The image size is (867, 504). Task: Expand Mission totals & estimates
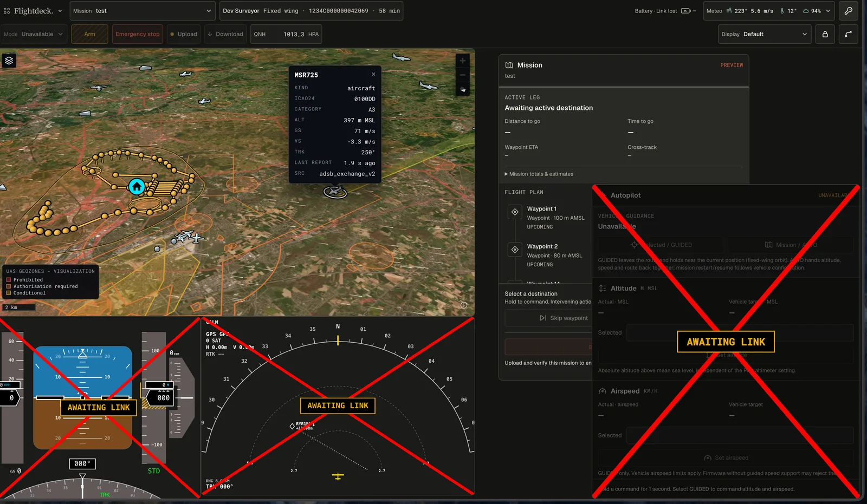point(539,174)
